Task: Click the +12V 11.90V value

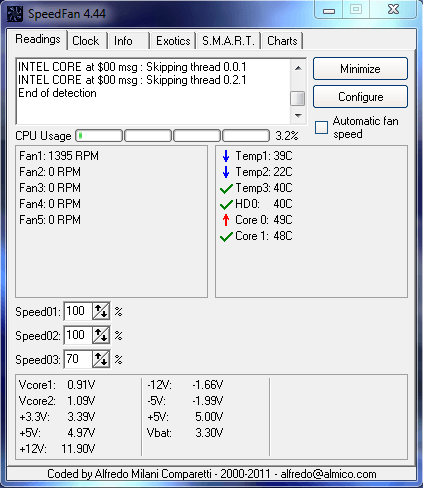Action: pos(78,449)
